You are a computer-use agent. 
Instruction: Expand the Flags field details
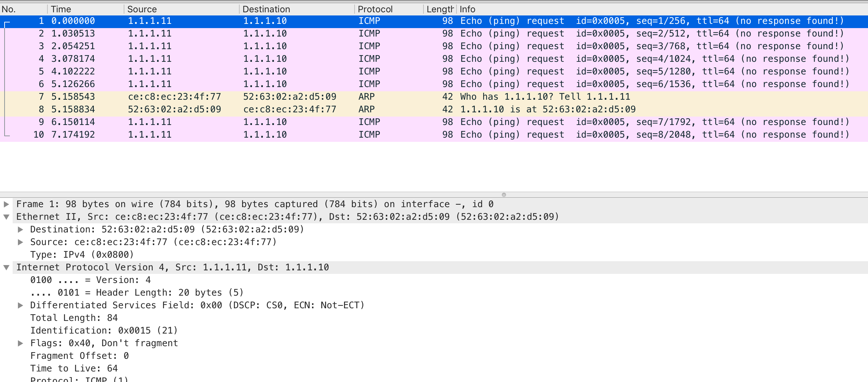tap(20, 343)
